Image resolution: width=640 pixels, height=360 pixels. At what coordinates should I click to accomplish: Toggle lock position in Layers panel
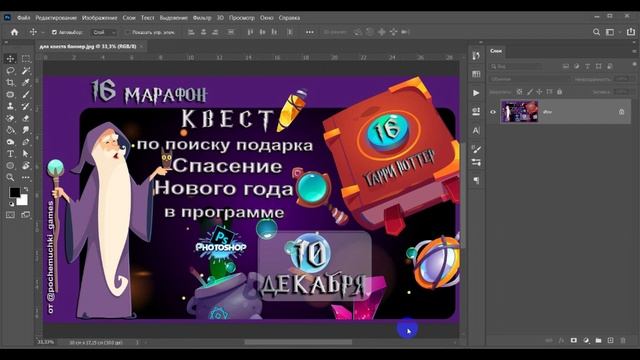[x=540, y=92]
